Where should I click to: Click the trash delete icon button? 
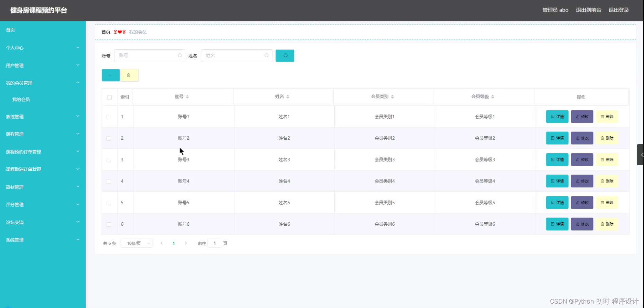tap(129, 75)
